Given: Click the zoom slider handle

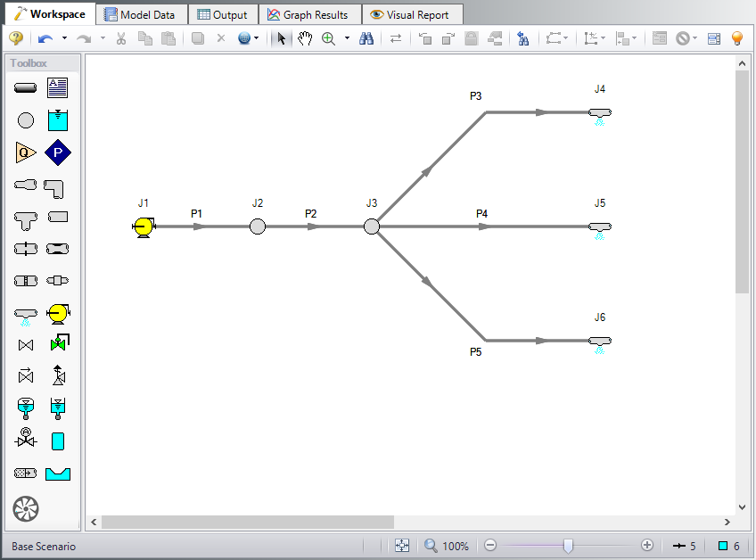Looking at the screenshot, I should coord(568,546).
